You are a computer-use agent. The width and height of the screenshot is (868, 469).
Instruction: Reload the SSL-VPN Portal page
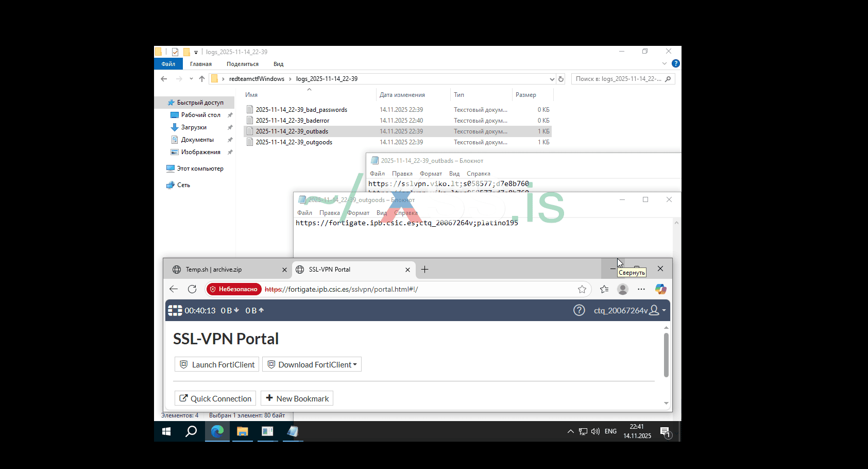pyautogui.click(x=192, y=289)
